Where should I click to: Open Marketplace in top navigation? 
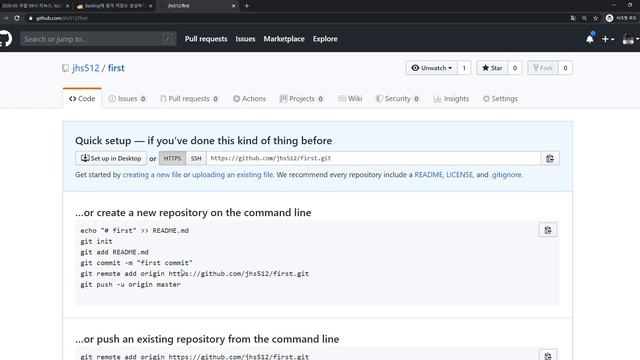tap(284, 39)
